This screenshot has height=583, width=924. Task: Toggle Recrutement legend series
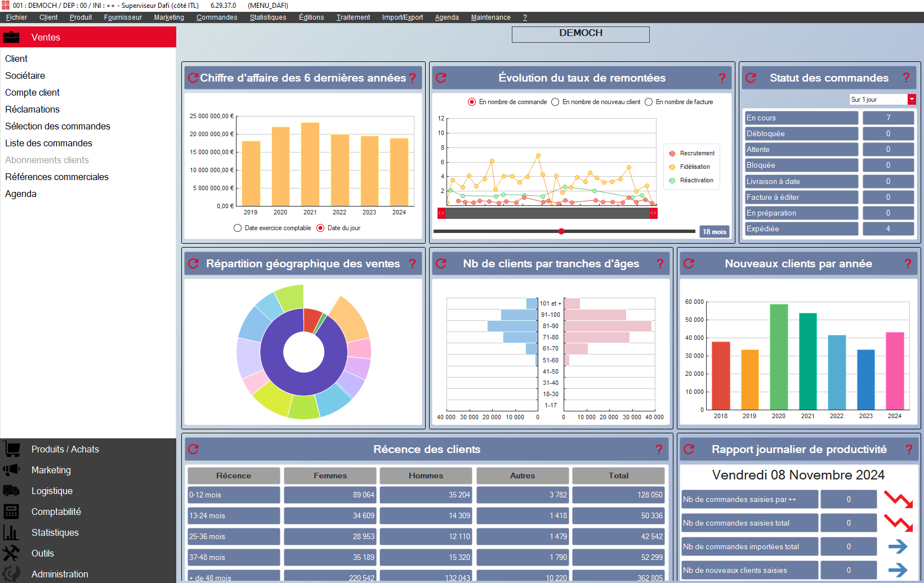[x=691, y=154]
